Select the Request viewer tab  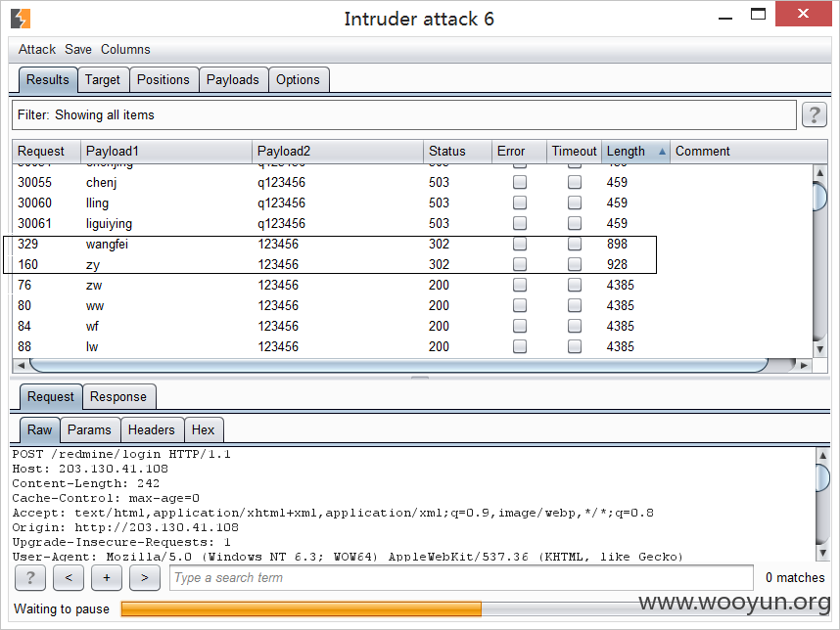point(51,396)
